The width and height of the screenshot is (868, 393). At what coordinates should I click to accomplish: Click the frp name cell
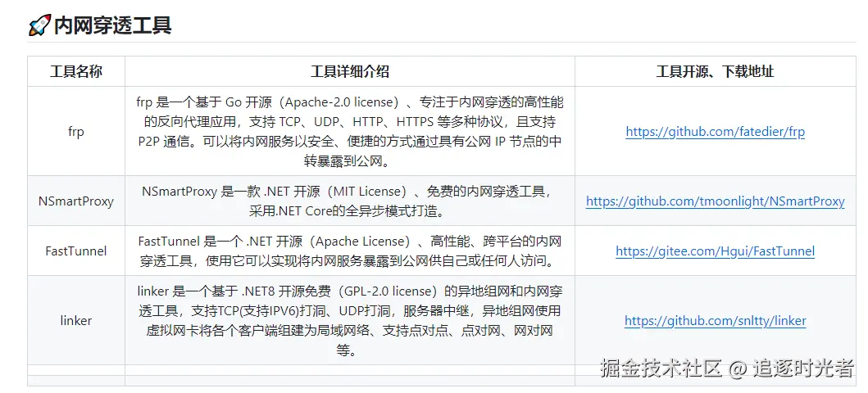76,132
